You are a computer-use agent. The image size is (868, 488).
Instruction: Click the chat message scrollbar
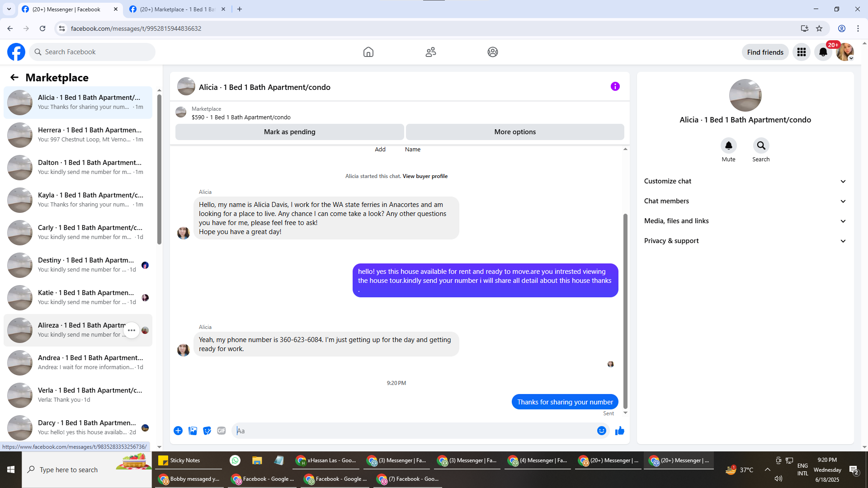[x=625, y=311]
